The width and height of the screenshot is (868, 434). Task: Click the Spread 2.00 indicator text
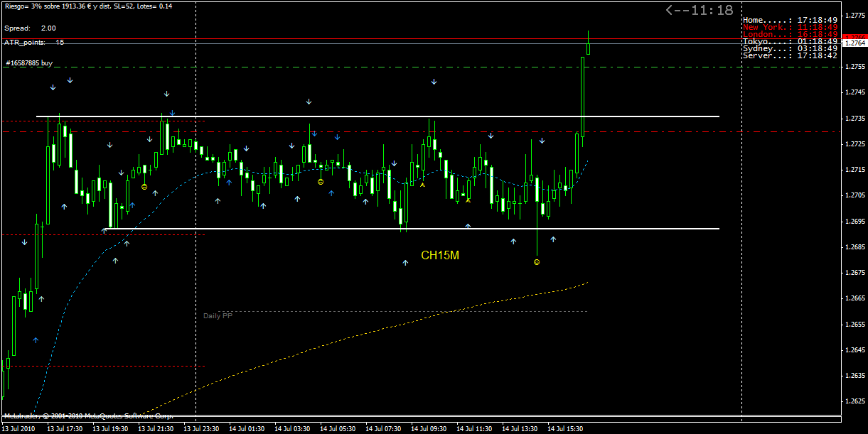coord(30,28)
